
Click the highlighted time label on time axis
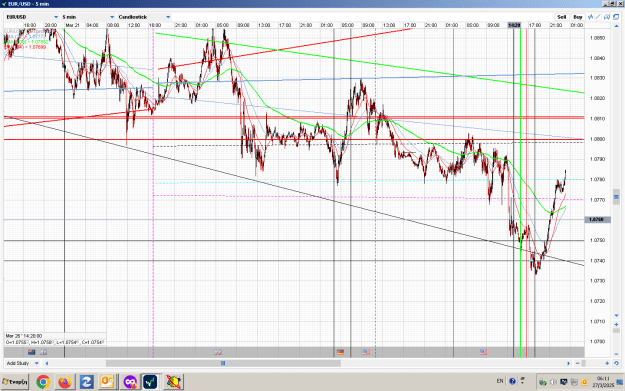tap(514, 25)
